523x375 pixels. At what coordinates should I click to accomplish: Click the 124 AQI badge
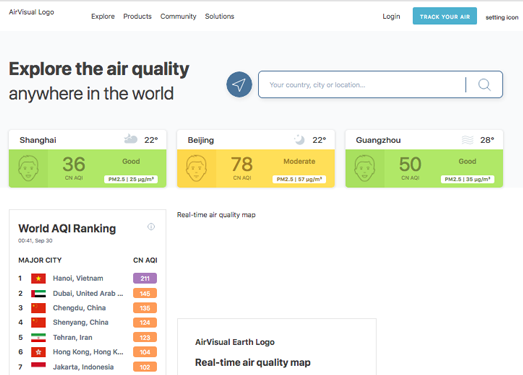(145, 323)
